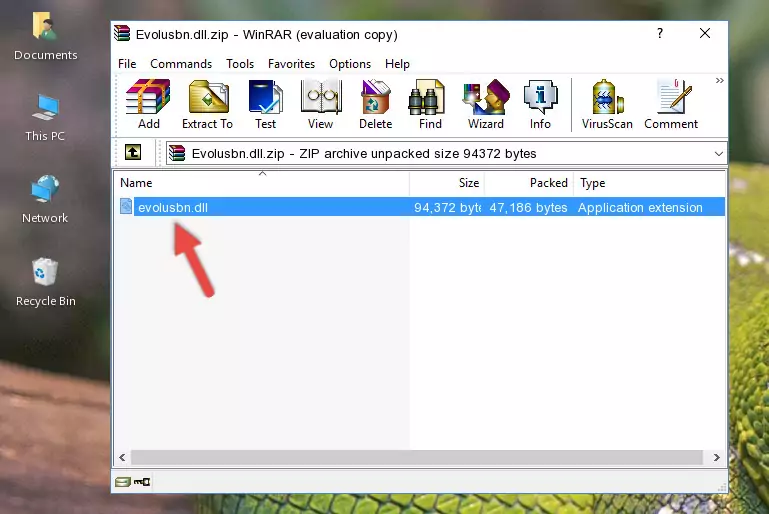This screenshot has height=514, width=769.
Task: Sort by the Type column header
Action: click(649, 183)
